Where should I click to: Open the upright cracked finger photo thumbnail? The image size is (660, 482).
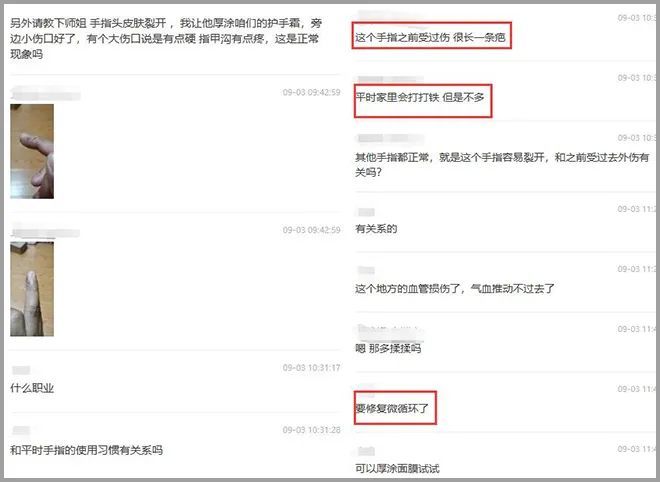click(32, 289)
